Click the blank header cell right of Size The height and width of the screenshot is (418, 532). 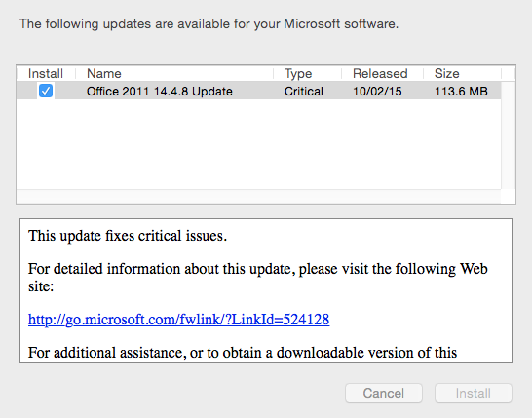pyautogui.click(x=508, y=74)
